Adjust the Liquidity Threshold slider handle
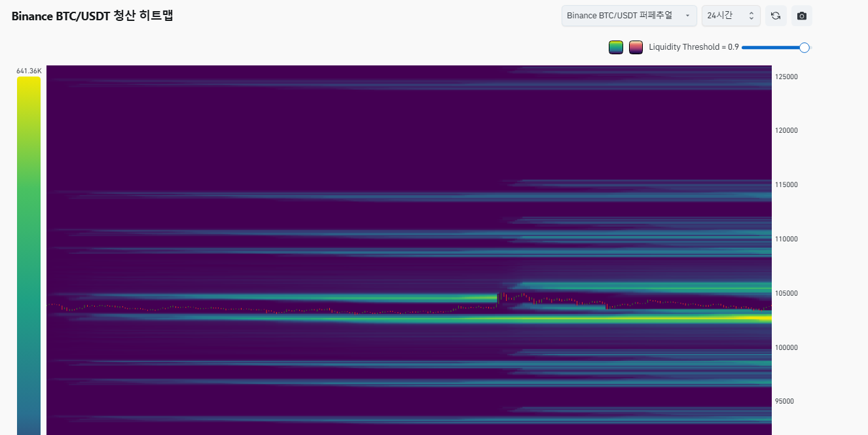Image resolution: width=868 pixels, height=435 pixels. coord(805,47)
